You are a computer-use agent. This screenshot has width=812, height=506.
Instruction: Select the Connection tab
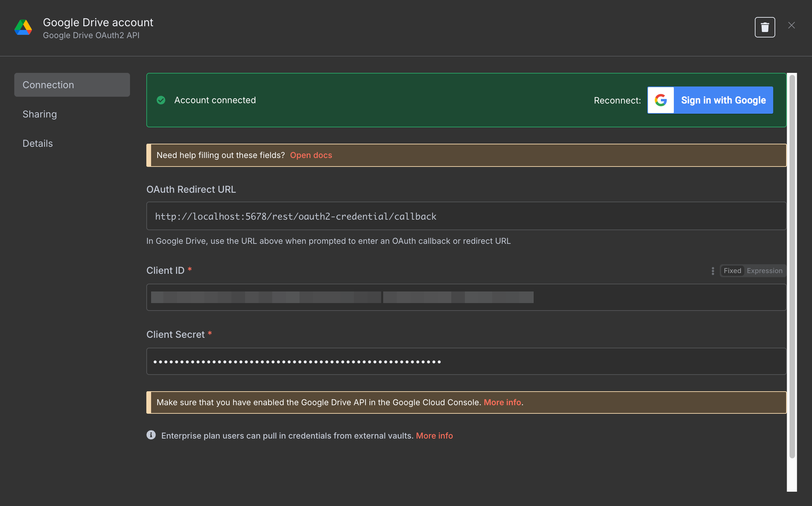72,85
